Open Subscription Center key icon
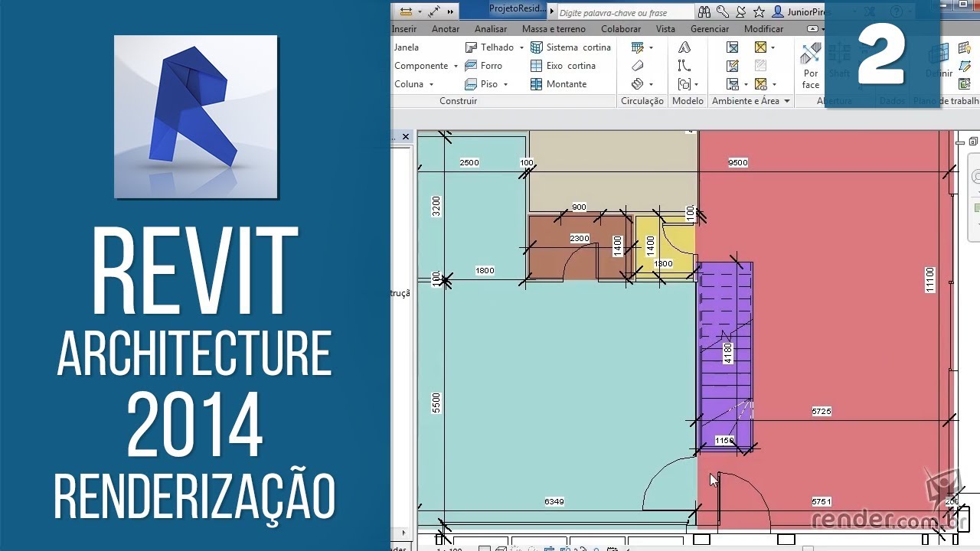Image resolution: width=980 pixels, height=551 pixels. point(723,11)
